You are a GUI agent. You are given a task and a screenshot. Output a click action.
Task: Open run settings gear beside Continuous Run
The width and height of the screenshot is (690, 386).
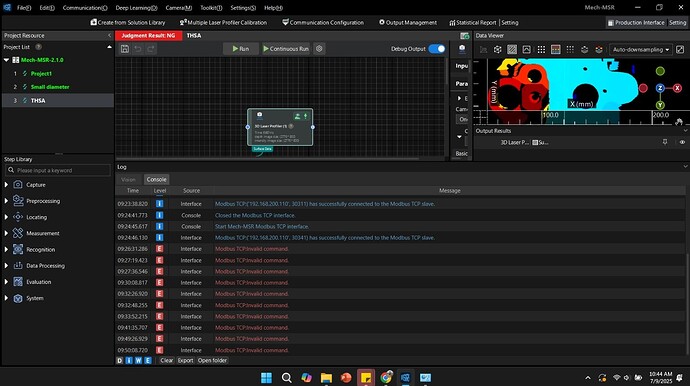[319, 49]
